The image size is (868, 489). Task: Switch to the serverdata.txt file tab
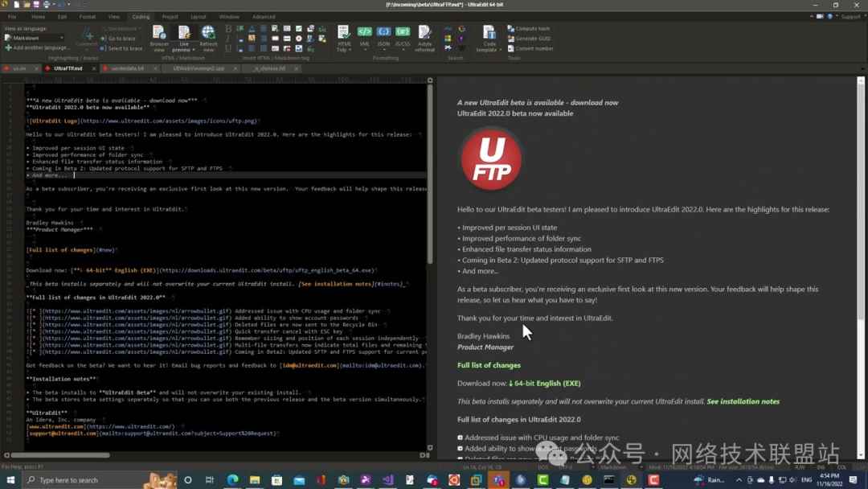[127, 68]
